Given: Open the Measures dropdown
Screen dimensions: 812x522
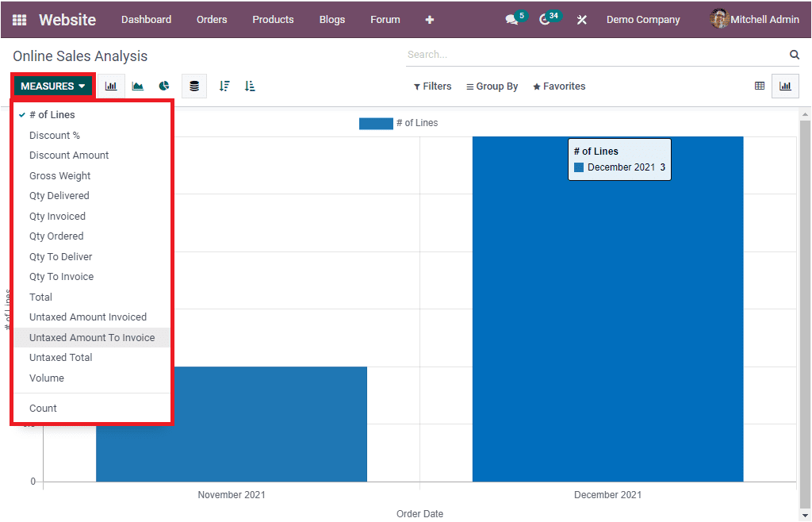Looking at the screenshot, I should 51,85.
